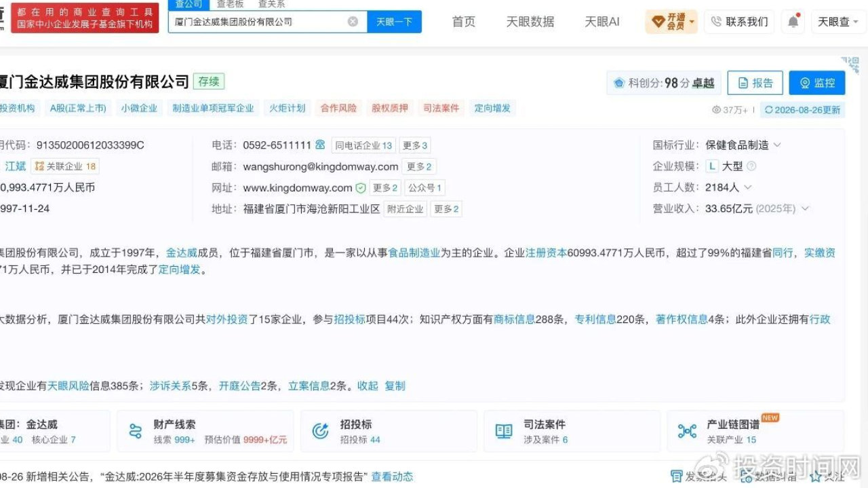Screen dimensions: 868x488
Task: Click 公众号 1 tag
Action: pyautogui.click(x=425, y=188)
